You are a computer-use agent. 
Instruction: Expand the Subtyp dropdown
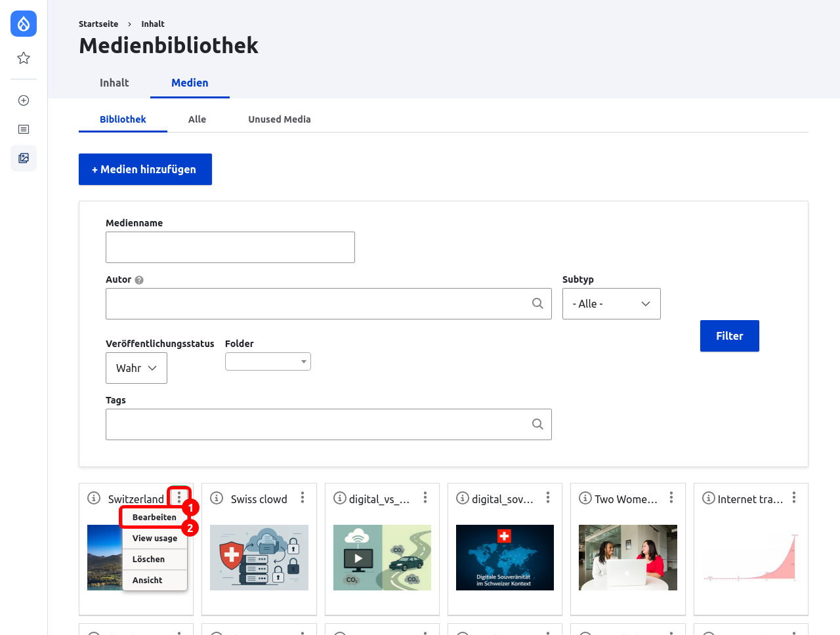click(612, 304)
